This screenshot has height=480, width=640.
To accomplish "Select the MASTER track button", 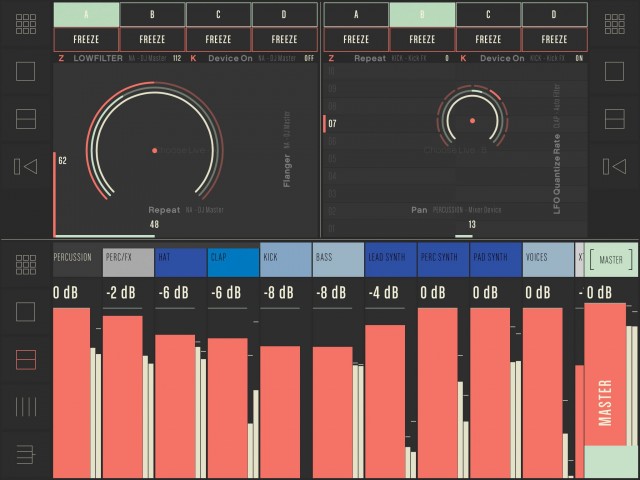I will [x=611, y=260].
